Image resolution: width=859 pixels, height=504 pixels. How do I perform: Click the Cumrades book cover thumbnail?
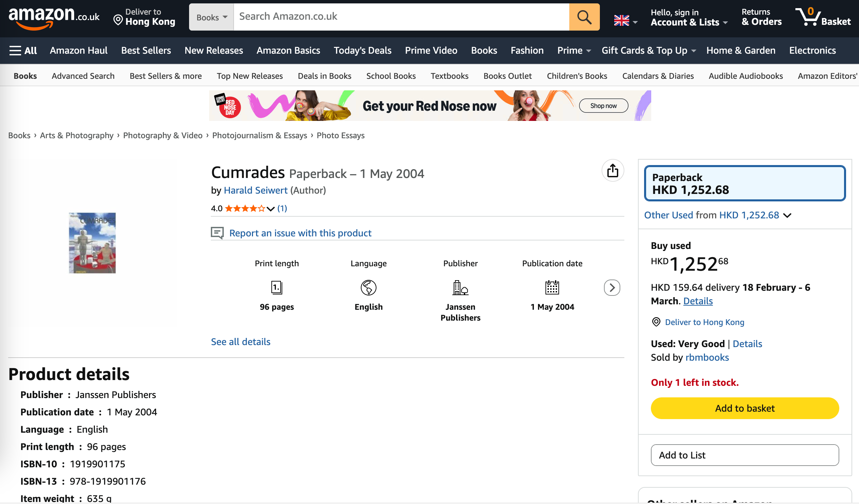92,243
